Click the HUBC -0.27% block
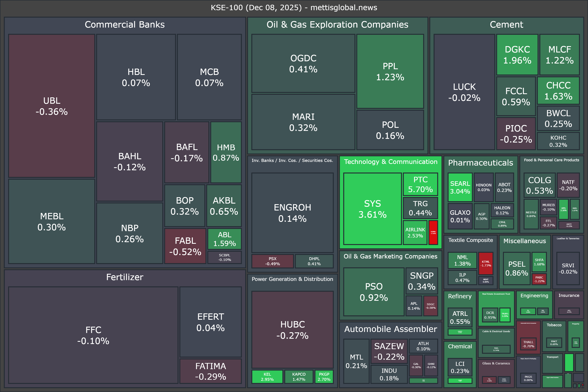Screen dimensions: 588x392 pos(292,330)
